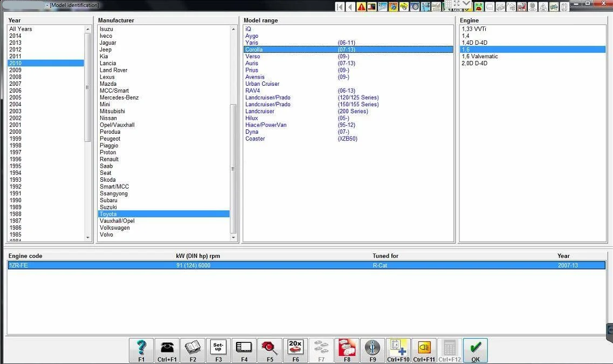Select the 1,6 Valvematic engine
Screen dimensions: 613x364
click(x=480, y=57)
